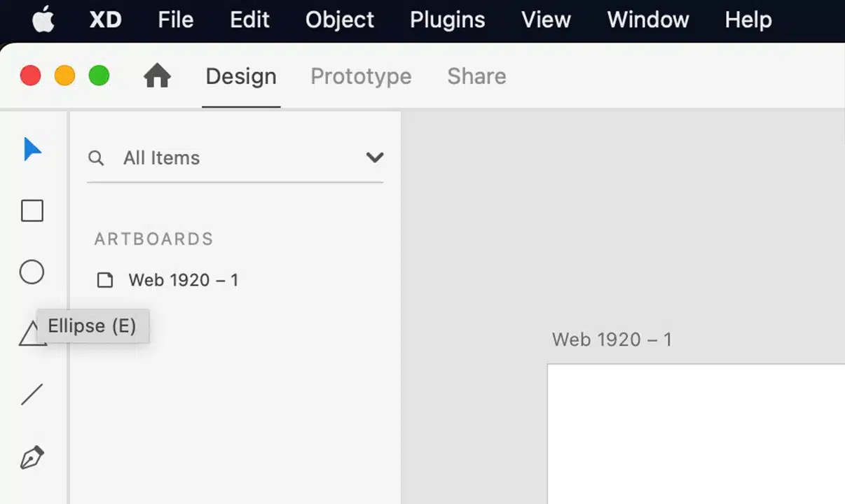The image size is (845, 504).
Task: Open the Apple menu
Action: click(43, 20)
